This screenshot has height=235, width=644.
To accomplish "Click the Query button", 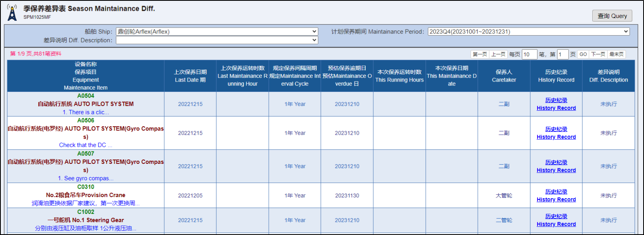I will [612, 16].
